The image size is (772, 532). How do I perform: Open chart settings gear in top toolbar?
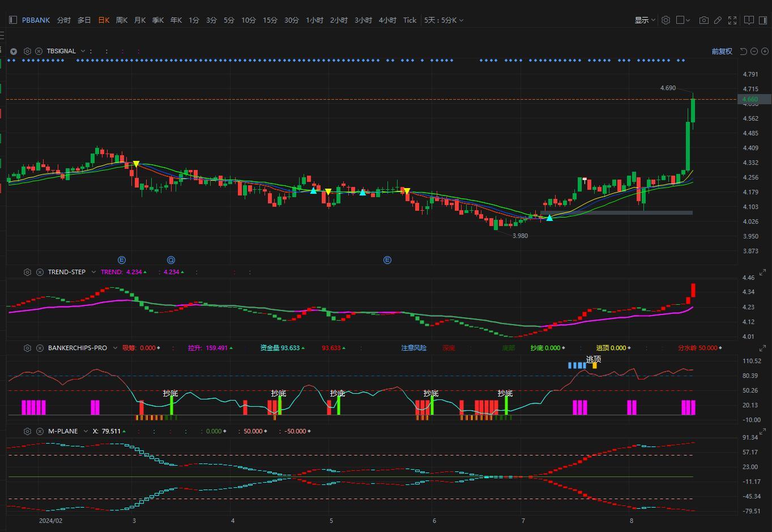[x=666, y=20]
